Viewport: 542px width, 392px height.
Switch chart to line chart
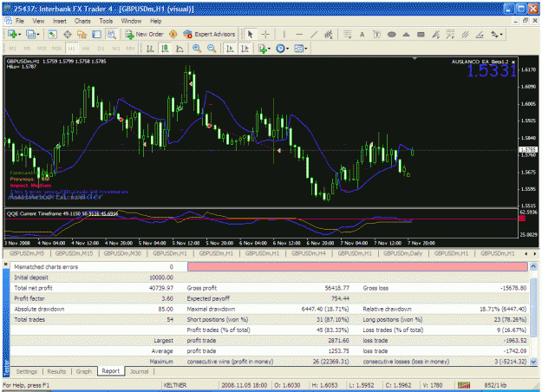(180, 49)
